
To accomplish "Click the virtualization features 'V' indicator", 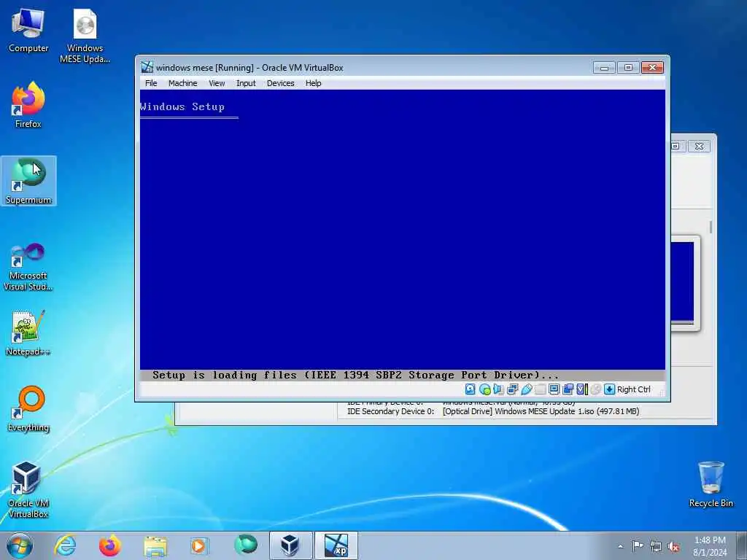I will click(581, 389).
